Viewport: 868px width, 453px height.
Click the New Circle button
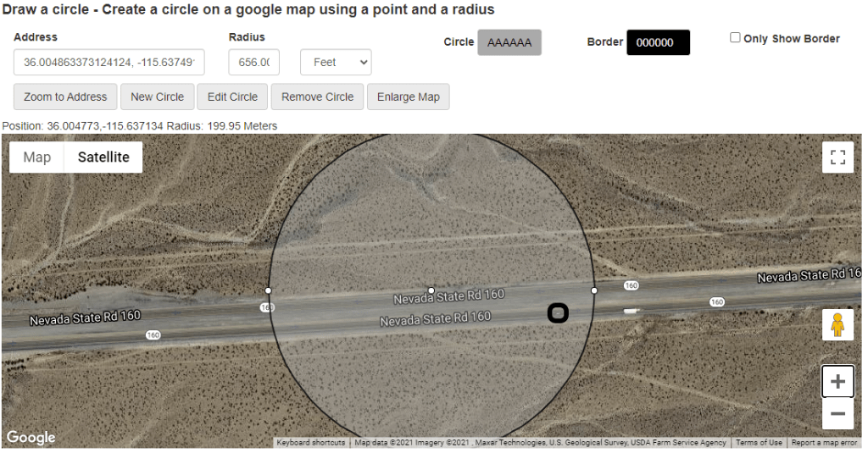tap(157, 97)
